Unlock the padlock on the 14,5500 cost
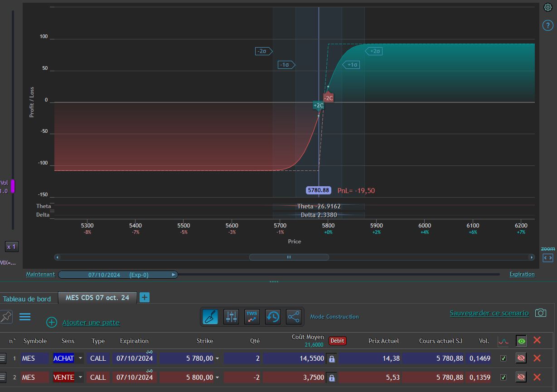The image size is (557, 392). tap(332, 358)
